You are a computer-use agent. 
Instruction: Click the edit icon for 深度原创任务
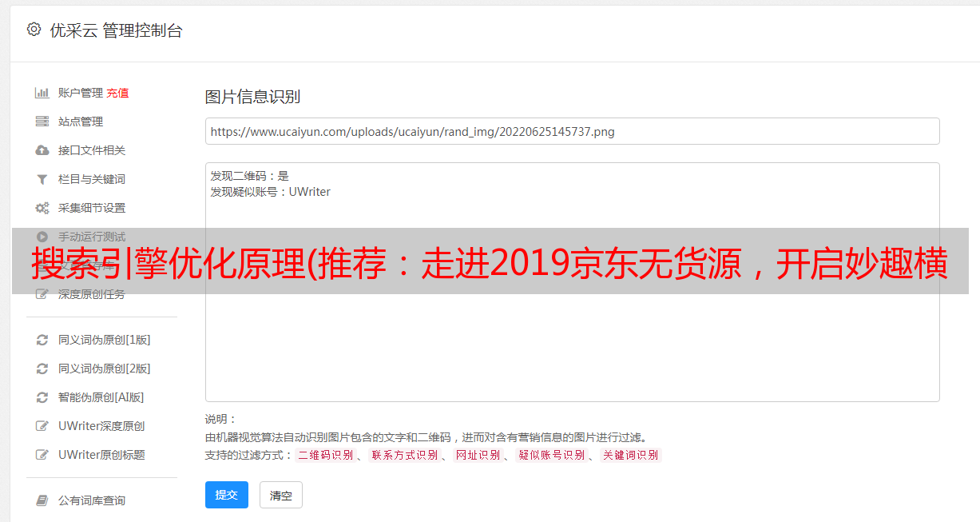point(42,294)
